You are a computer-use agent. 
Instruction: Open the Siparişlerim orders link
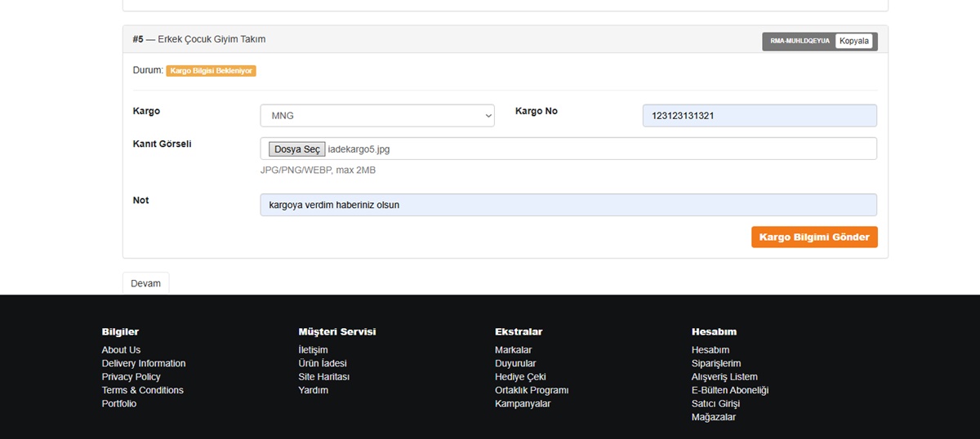(716, 363)
